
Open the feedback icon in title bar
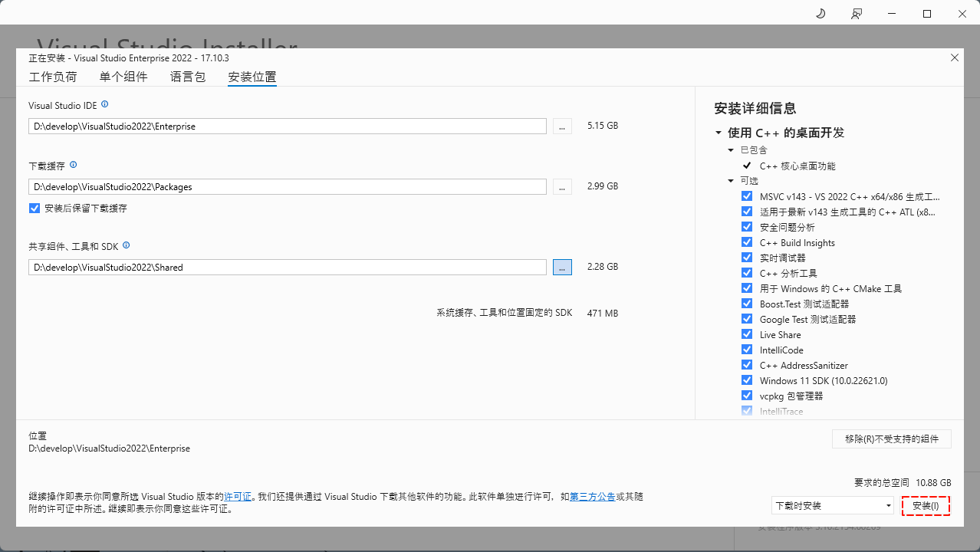[x=857, y=14]
